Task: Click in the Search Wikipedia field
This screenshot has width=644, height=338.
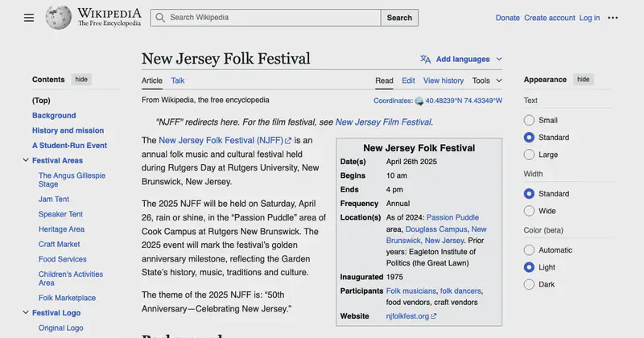Action: point(266,18)
